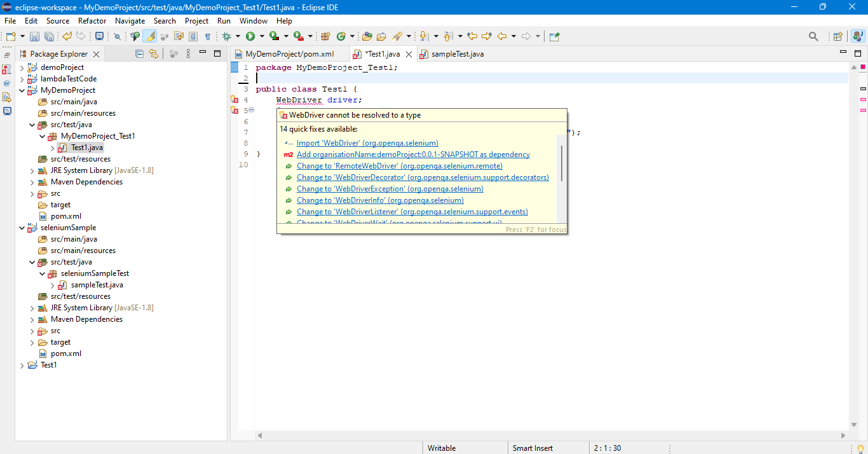
Task: Toggle Link with Editor in Package Explorer
Action: click(153, 54)
